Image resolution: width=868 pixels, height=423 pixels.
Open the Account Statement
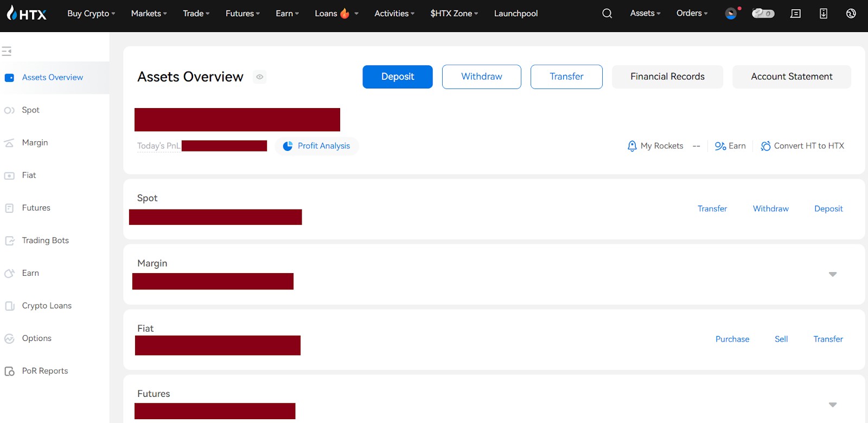click(792, 77)
